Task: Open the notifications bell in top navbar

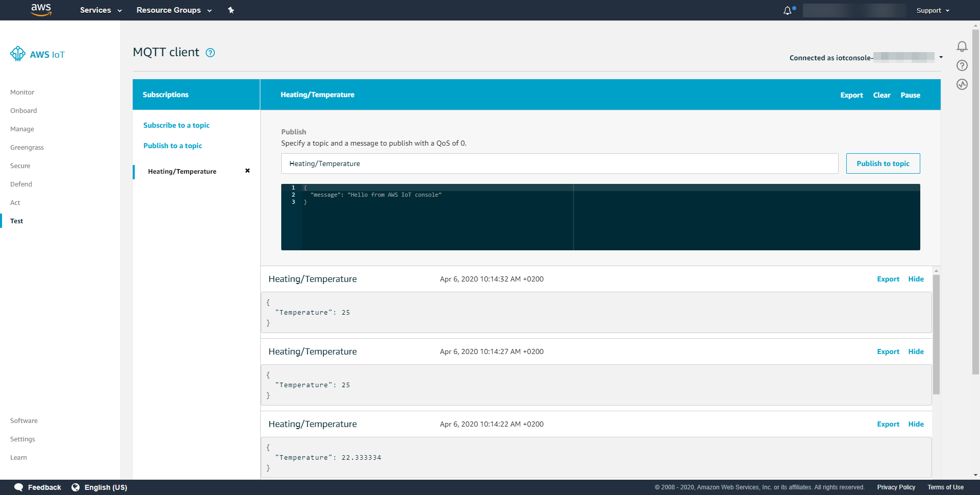Action: [788, 10]
